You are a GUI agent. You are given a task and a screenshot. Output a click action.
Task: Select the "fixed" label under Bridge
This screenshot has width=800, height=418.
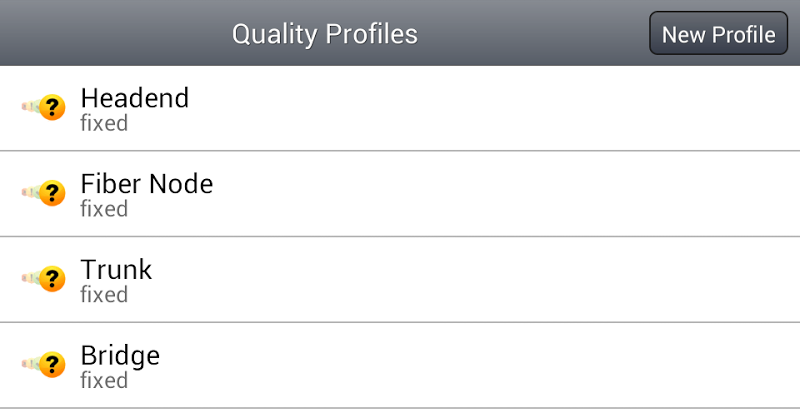click(x=104, y=381)
